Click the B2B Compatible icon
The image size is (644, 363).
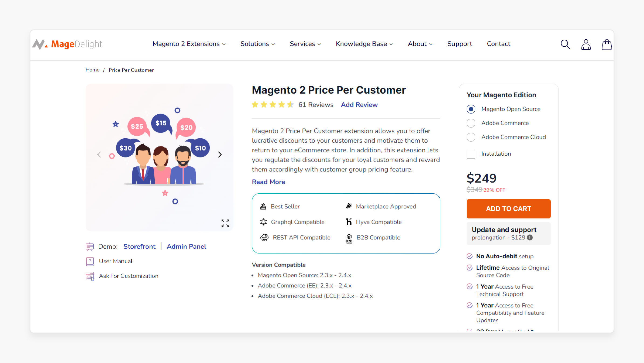349,239
